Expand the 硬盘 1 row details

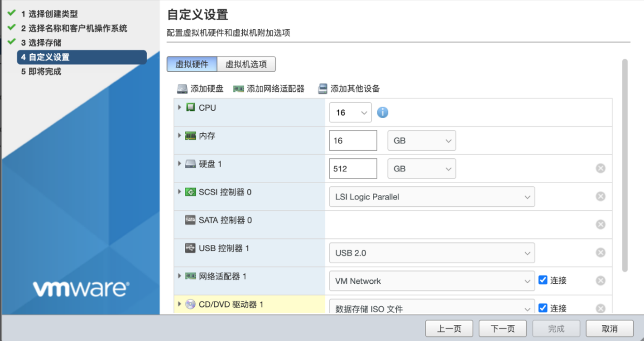pyautogui.click(x=180, y=164)
